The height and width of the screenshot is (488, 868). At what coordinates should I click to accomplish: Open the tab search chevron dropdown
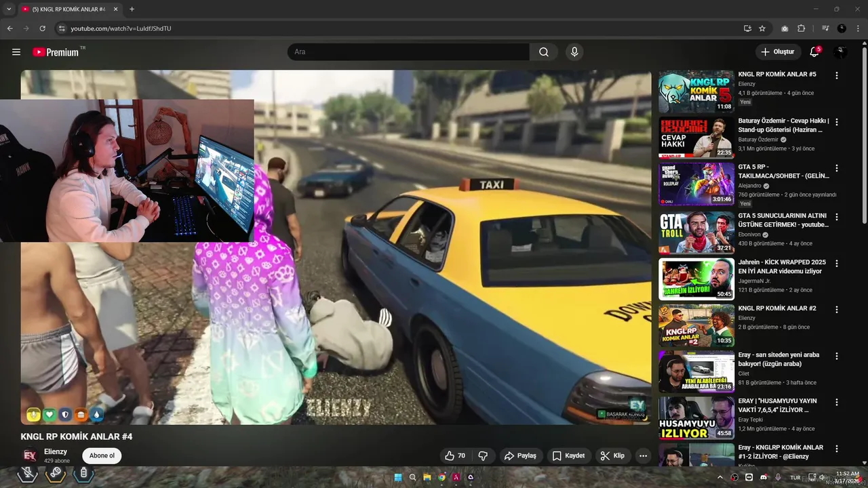tap(9, 9)
